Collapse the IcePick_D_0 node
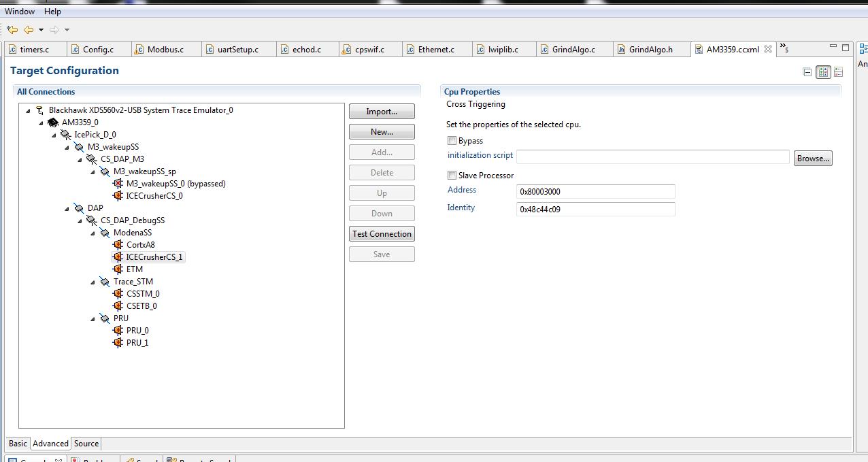 click(x=54, y=135)
